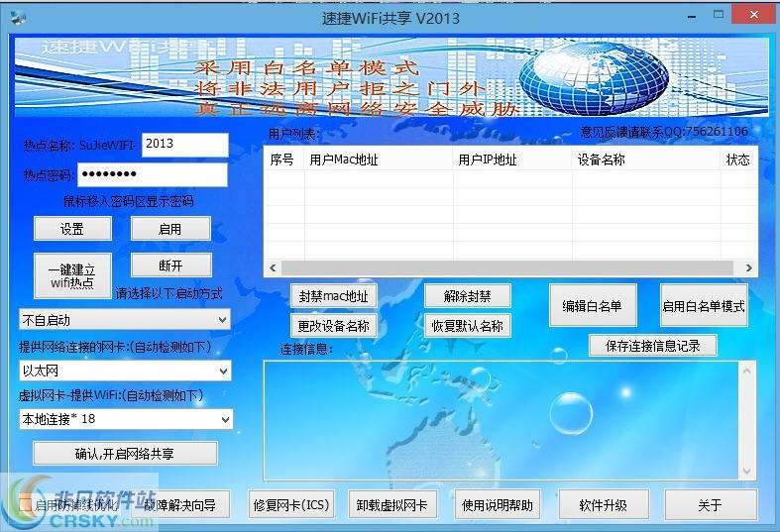
Task: Close the 速捷WiFi共享 window
Action: pos(753,15)
